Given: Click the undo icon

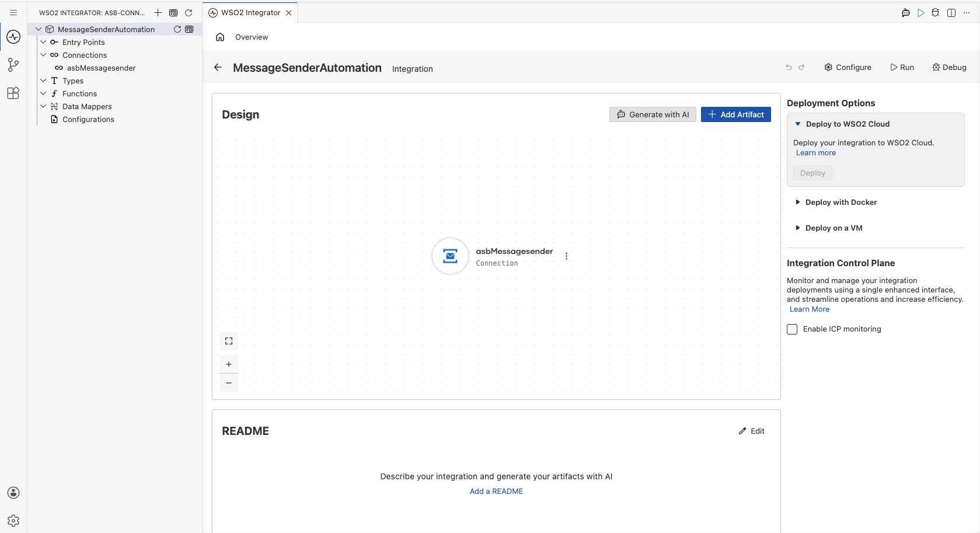Looking at the screenshot, I should pos(789,67).
